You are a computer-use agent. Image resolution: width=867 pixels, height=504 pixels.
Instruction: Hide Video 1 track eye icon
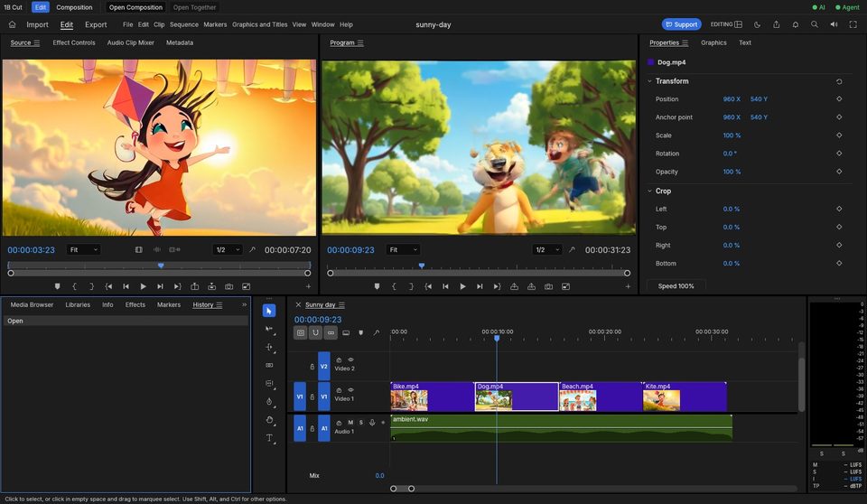pyautogui.click(x=350, y=390)
